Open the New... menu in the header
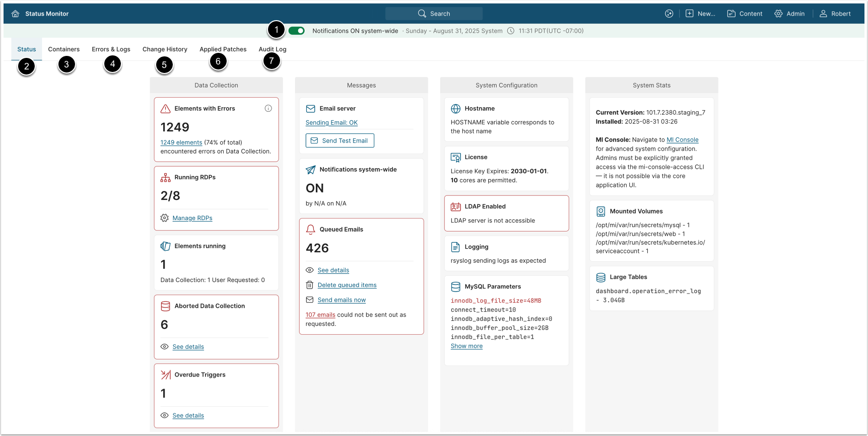The height and width of the screenshot is (436, 868). coord(700,14)
